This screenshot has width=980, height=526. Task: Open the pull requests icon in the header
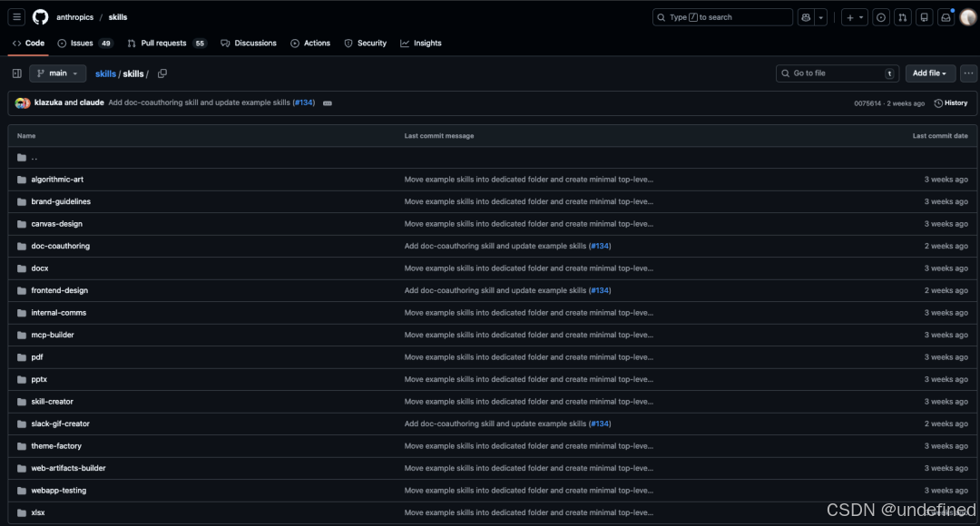[903, 17]
